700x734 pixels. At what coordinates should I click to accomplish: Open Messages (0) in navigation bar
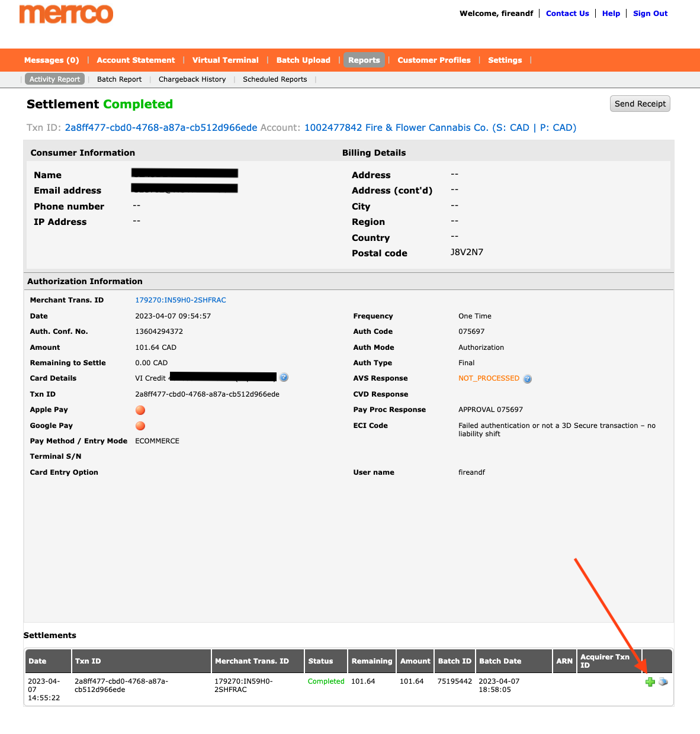pos(52,60)
